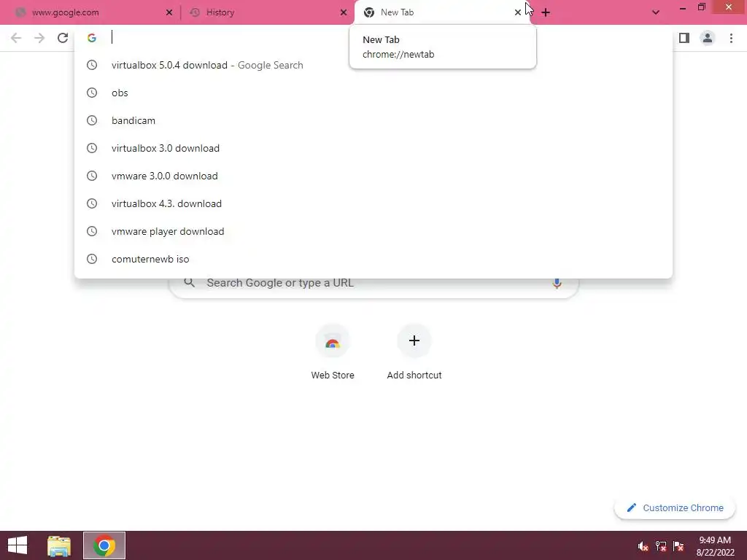Click the browser back arrow
Screen dimensions: 747x560
16,38
